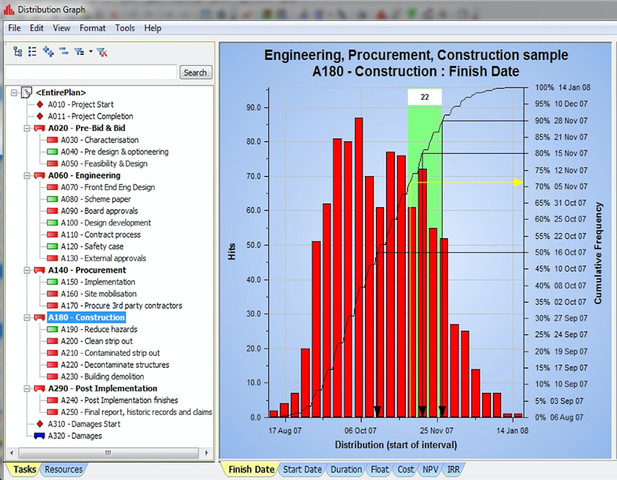
Task: Click the 50% black arrow marker on the chart axis
Action: (377, 412)
